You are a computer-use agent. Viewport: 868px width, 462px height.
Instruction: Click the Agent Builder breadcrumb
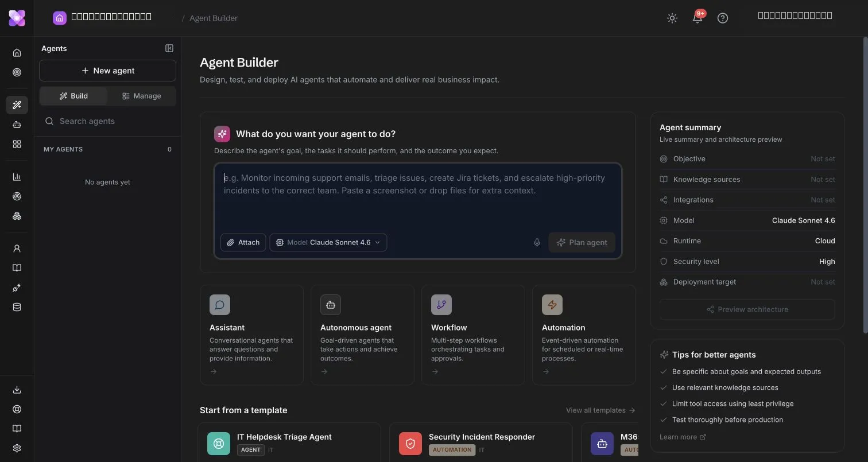214,18
